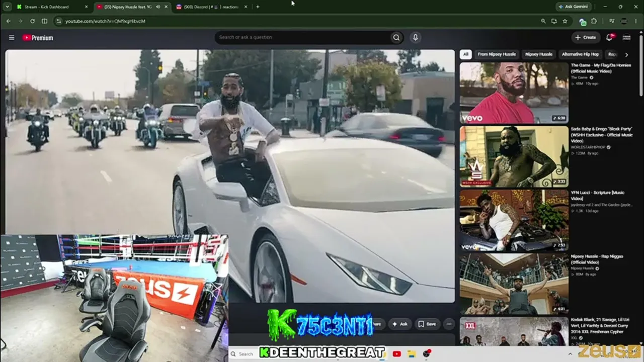
Task: Go back in the browser
Action: coord(8,21)
